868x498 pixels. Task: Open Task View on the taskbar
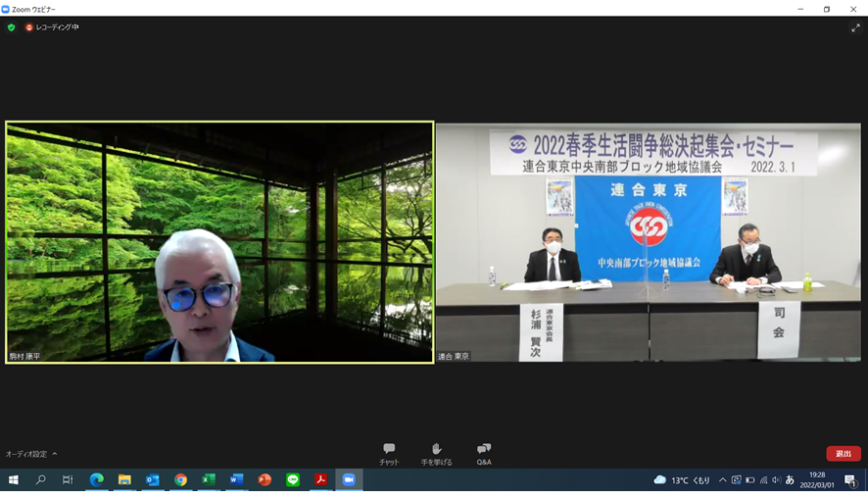[x=68, y=479]
